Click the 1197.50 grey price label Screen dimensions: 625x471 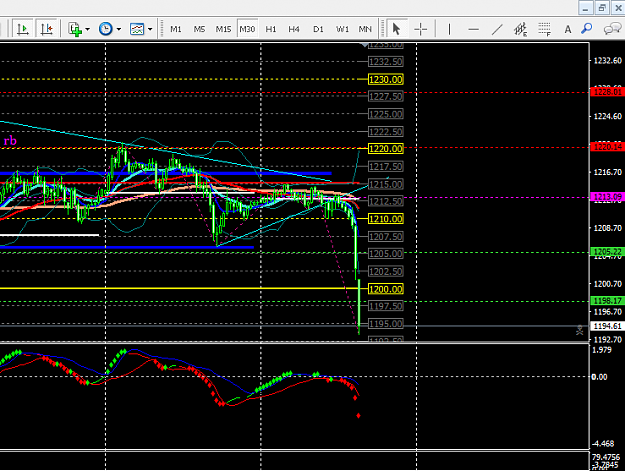click(385, 306)
